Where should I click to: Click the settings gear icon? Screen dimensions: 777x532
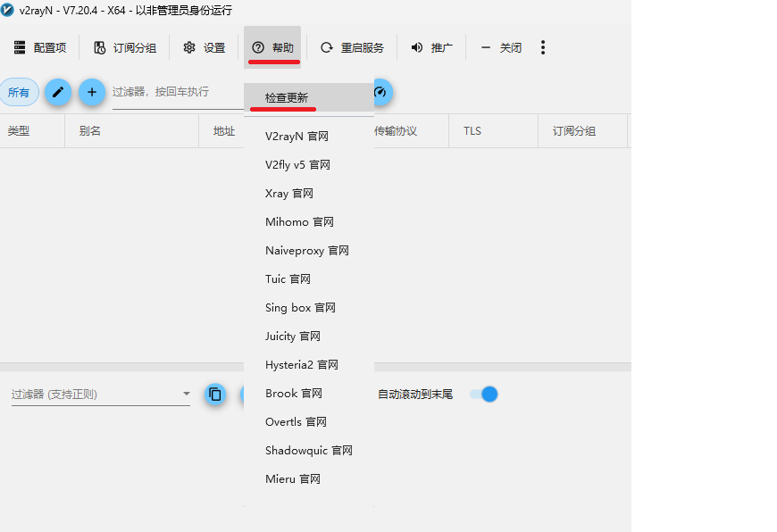pyautogui.click(x=188, y=47)
